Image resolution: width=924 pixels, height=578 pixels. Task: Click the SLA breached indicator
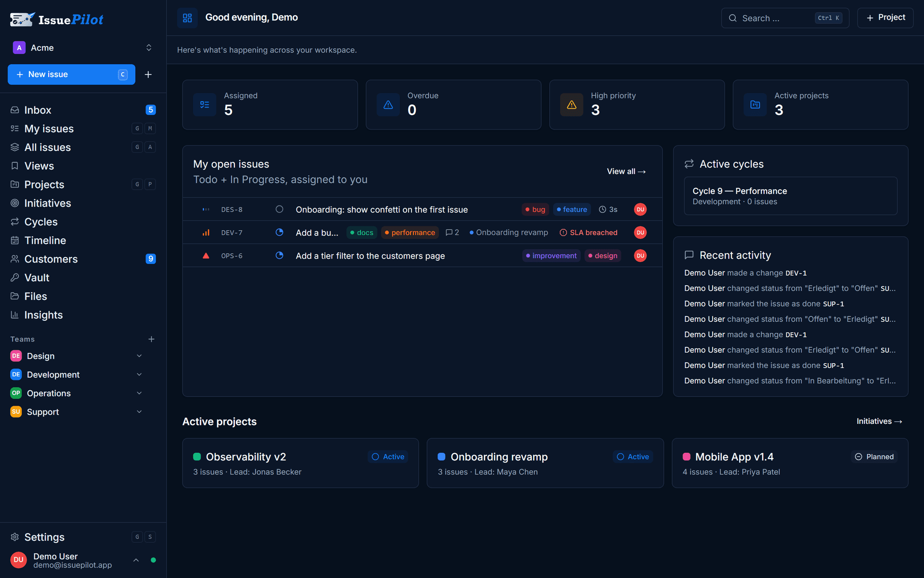coord(588,232)
